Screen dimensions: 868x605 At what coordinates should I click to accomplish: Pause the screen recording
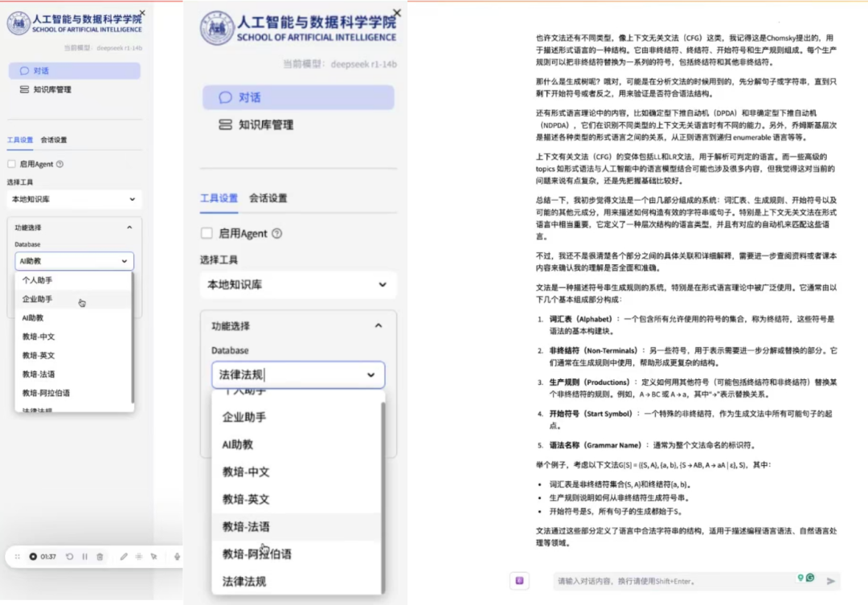pyautogui.click(x=84, y=556)
